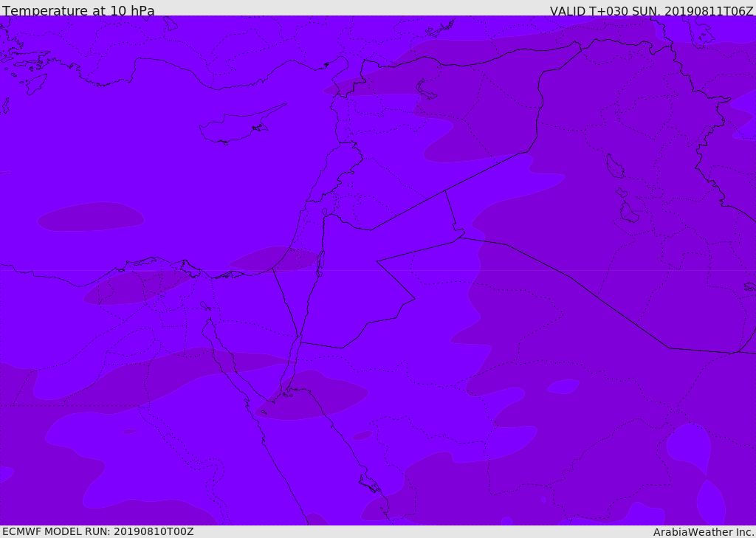
Task: Click the 'VALID T+030 SUN. 20190811T06Z' label
Action: click(x=651, y=11)
